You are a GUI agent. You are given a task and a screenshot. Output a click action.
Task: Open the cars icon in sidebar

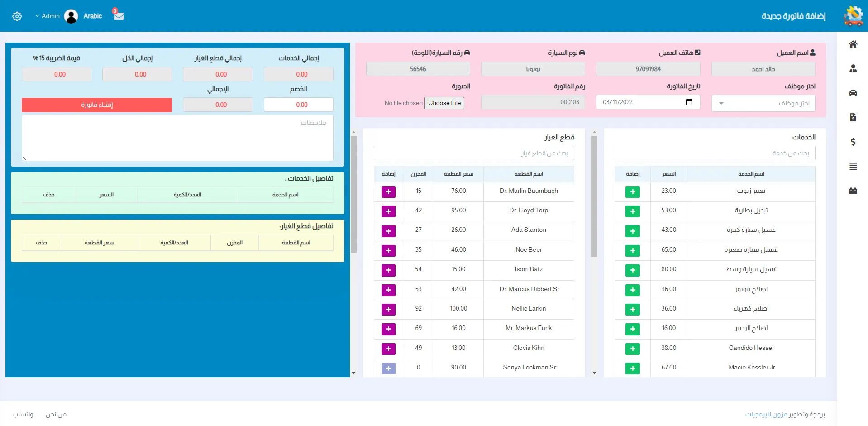[853, 93]
